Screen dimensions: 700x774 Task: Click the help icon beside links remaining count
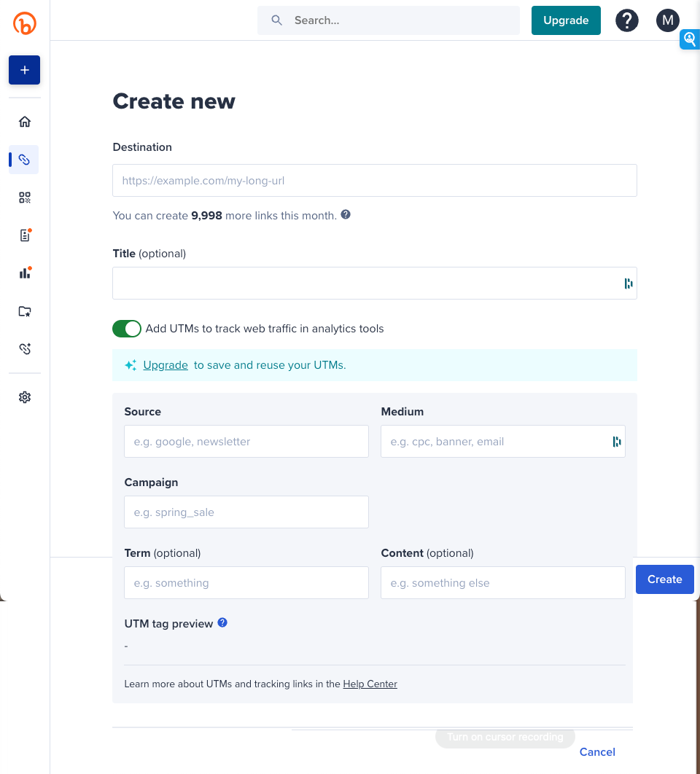(346, 214)
